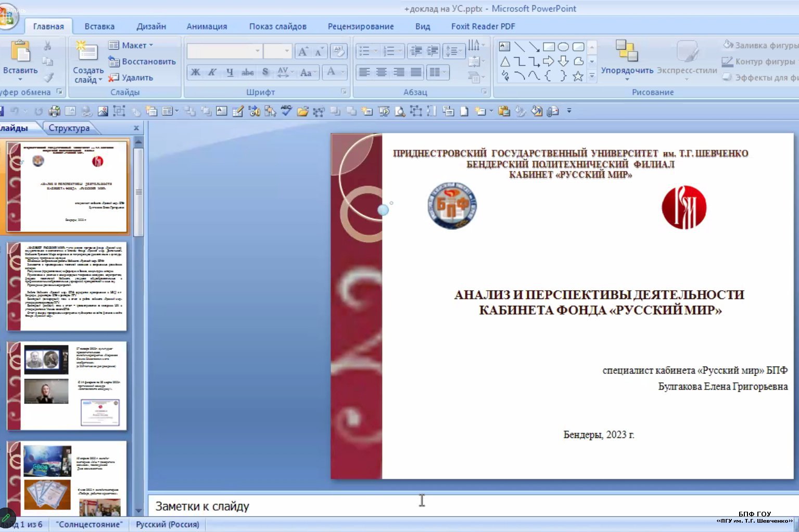Click the Вставить paste clipboard icon
This screenshot has width=799, height=532.
coord(20,52)
